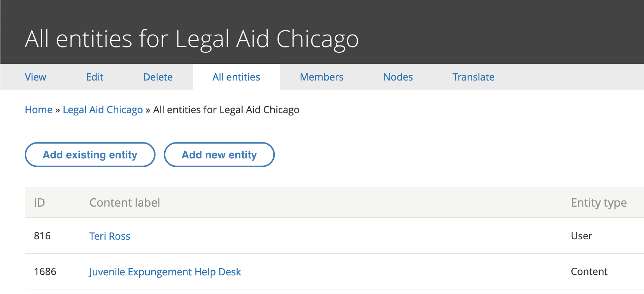Select the All entities tab

pyautogui.click(x=236, y=77)
